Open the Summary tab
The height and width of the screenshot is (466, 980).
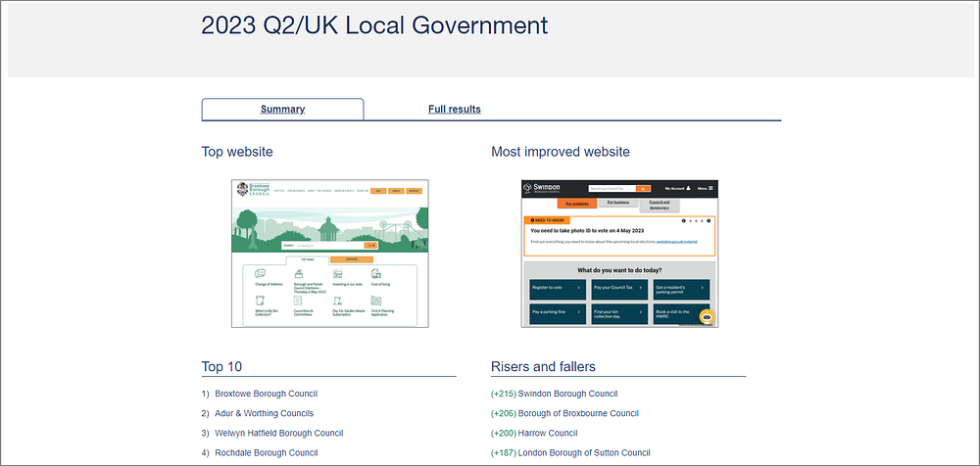[x=282, y=110]
